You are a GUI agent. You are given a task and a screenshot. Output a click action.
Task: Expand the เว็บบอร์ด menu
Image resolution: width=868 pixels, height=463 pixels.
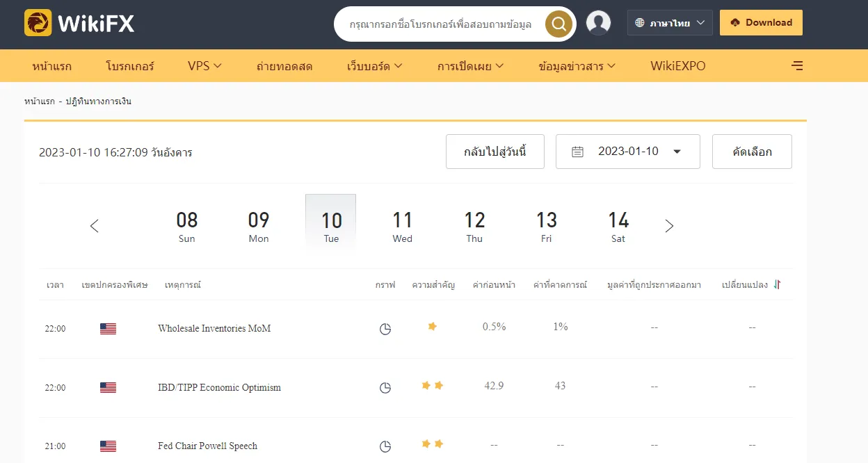click(375, 66)
